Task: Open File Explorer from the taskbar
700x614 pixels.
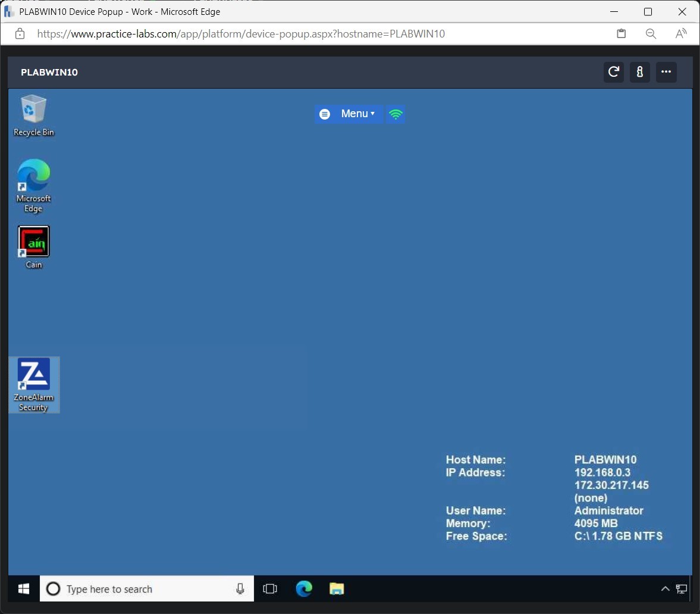Action: pyautogui.click(x=337, y=588)
